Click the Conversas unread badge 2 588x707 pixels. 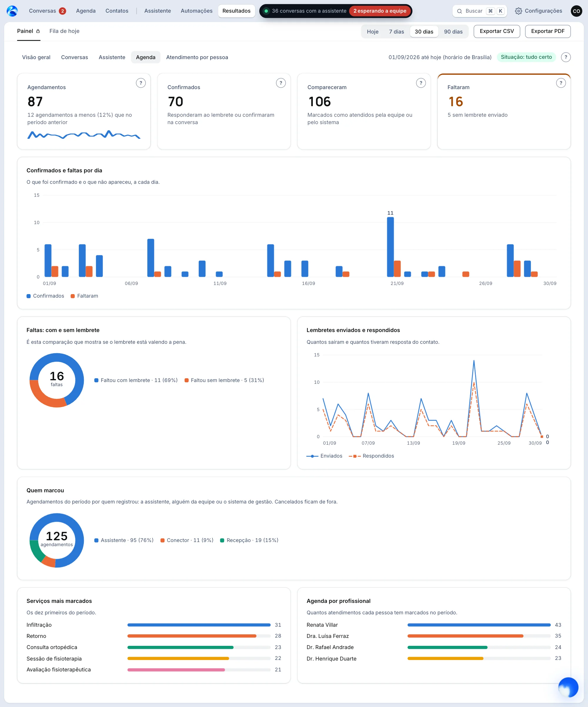pos(62,11)
